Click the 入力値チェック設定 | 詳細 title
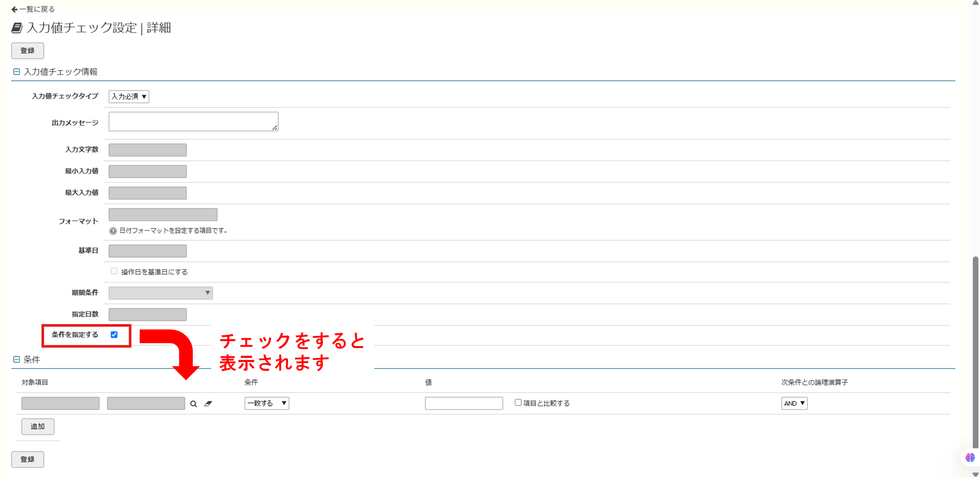This screenshot has width=980, height=478. tap(98, 28)
